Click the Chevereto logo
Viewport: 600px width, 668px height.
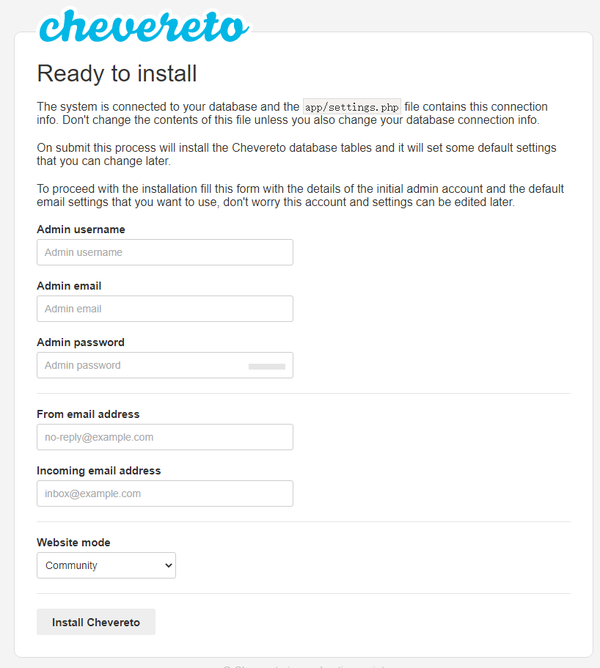[144, 27]
